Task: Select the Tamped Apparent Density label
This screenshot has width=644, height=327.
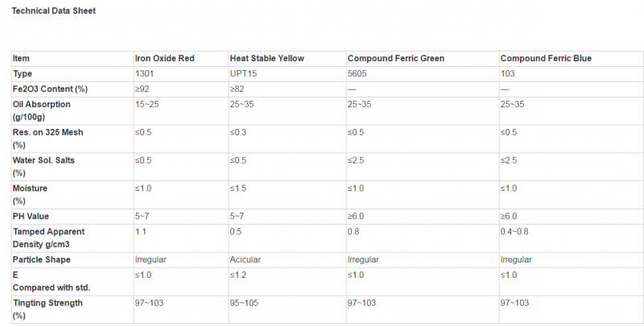Action: coord(48,238)
